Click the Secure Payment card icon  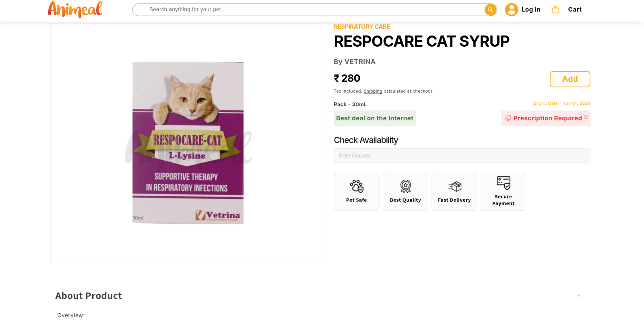click(503, 183)
